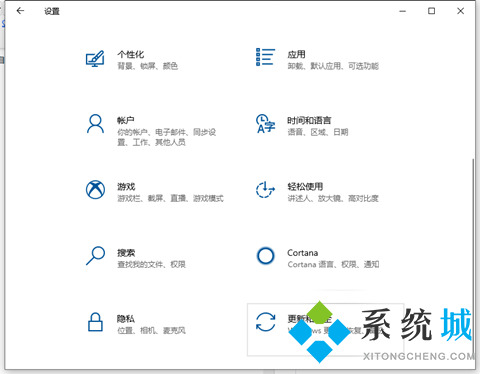Open the 游戏 Xbox gaming icon
The height and width of the screenshot is (374, 480).
point(95,190)
